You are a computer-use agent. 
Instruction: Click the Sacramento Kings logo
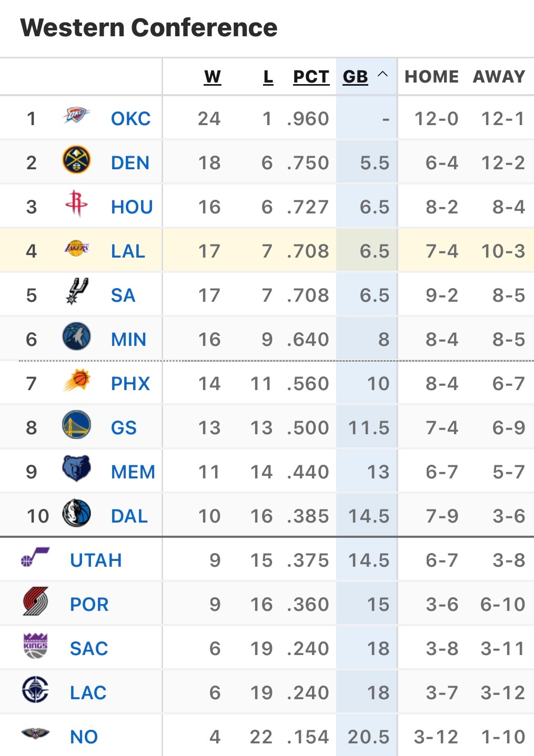pyautogui.click(x=36, y=646)
